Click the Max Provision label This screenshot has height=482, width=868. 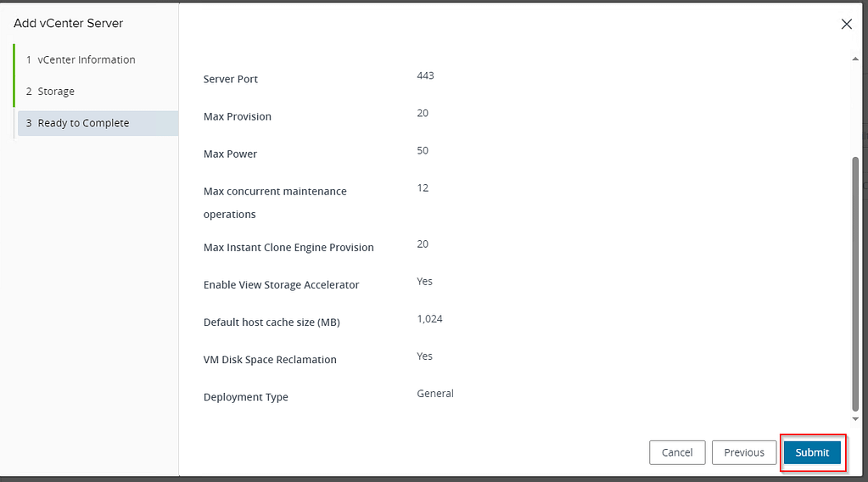[238, 116]
